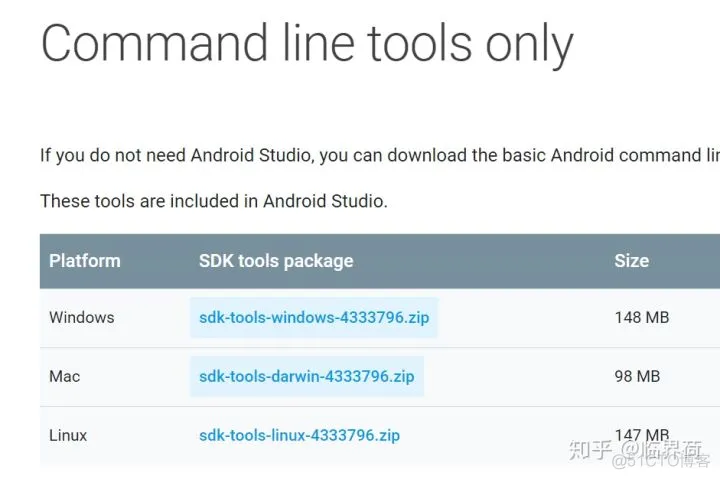Click the Platform column header
Image resolution: width=720 pixels, height=479 pixels.
[85, 261]
